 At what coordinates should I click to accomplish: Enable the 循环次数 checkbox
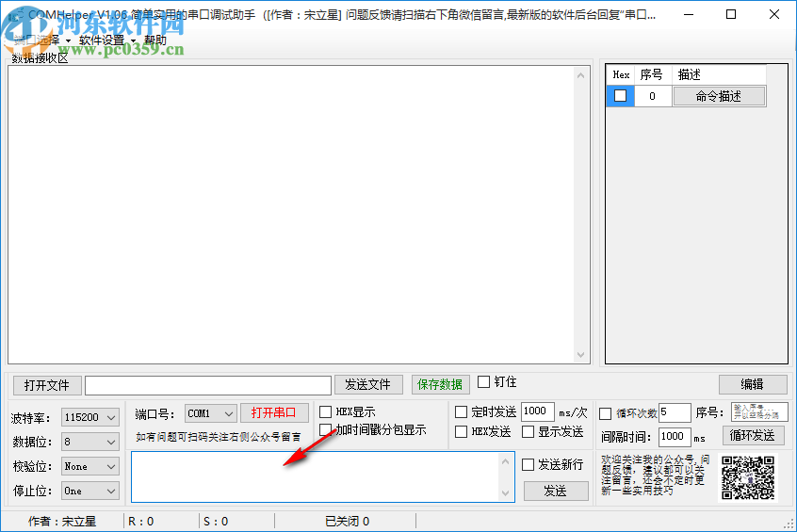(x=606, y=413)
